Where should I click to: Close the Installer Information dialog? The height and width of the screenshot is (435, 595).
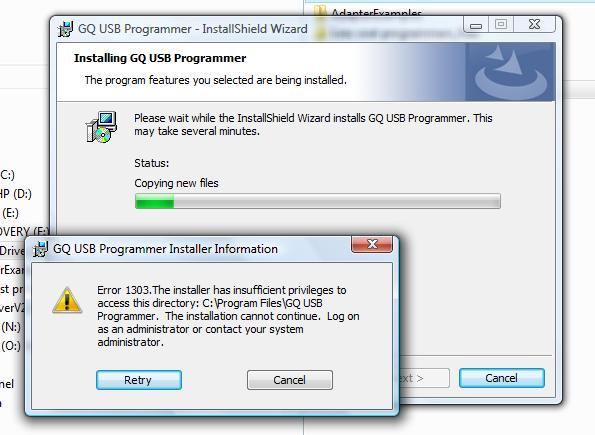pos(372,244)
